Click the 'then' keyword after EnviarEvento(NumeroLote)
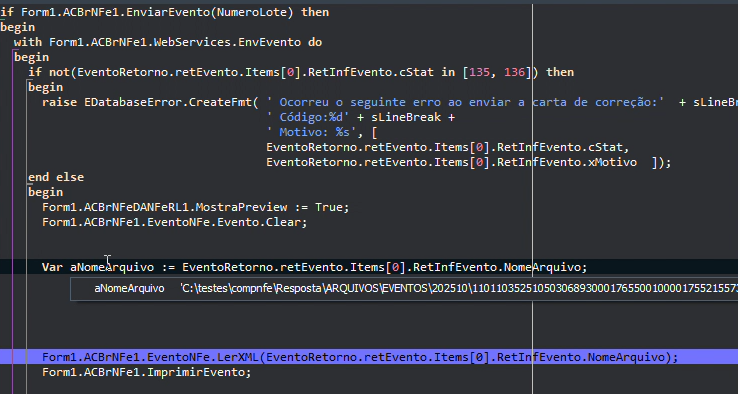This screenshot has width=740, height=394. tap(315, 12)
